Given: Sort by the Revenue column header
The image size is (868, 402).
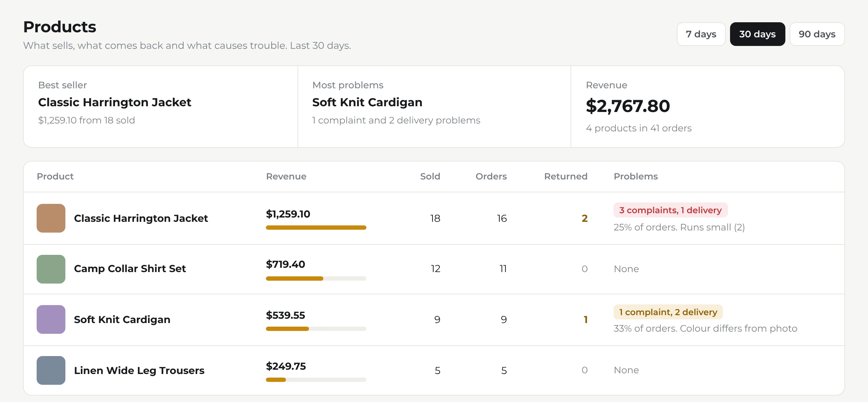Looking at the screenshot, I should (286, 176).
